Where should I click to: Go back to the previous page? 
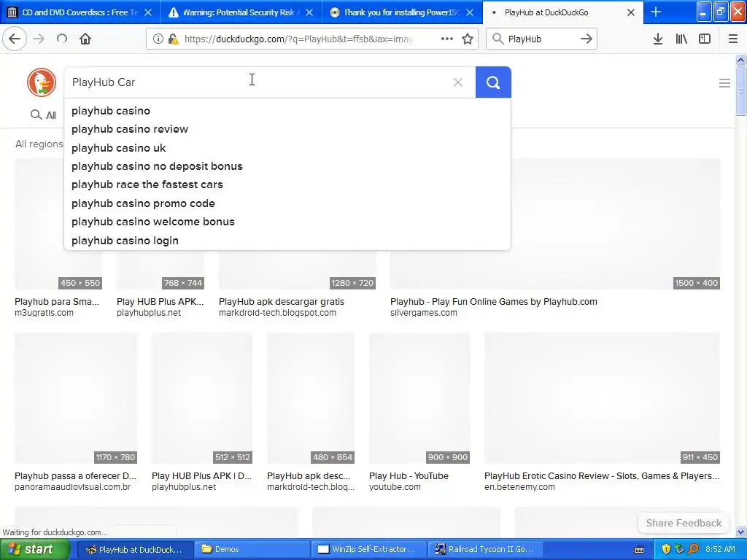point(15,39)
